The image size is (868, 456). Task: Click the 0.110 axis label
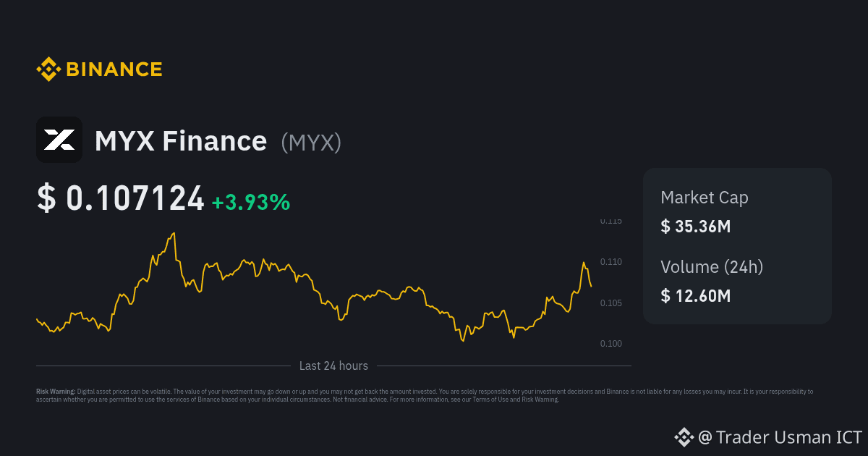610,261
